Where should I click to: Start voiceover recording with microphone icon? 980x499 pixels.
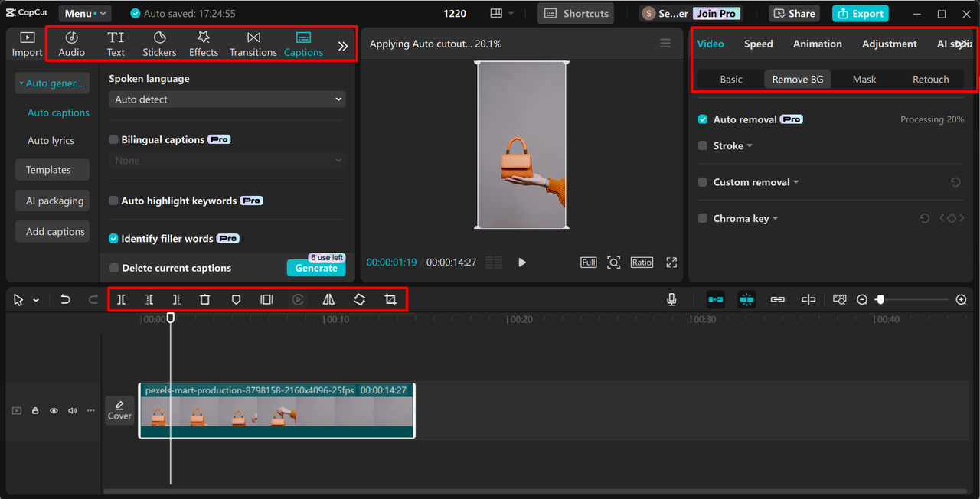tap(671, 300)
